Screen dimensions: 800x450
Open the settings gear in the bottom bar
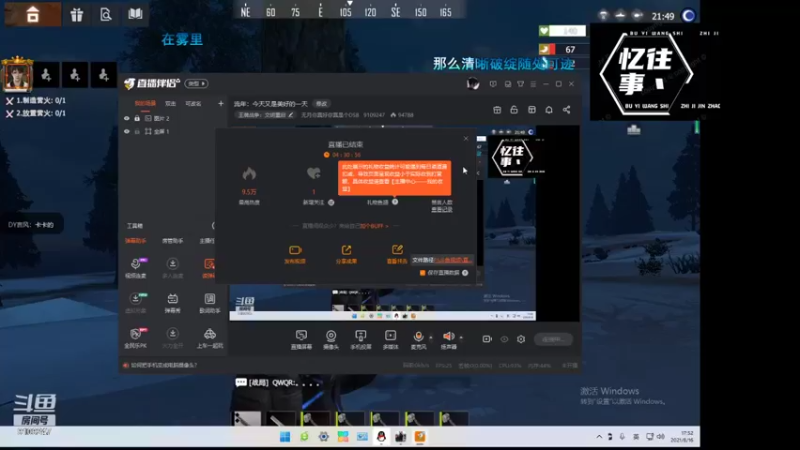tap(521, 339)
